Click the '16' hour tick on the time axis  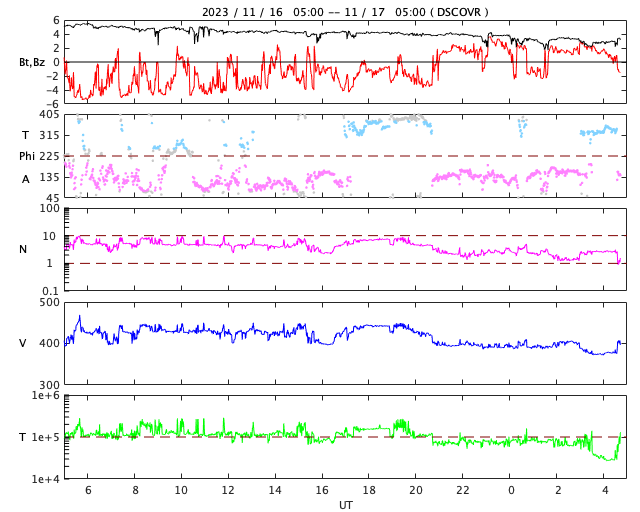point(322,490)
